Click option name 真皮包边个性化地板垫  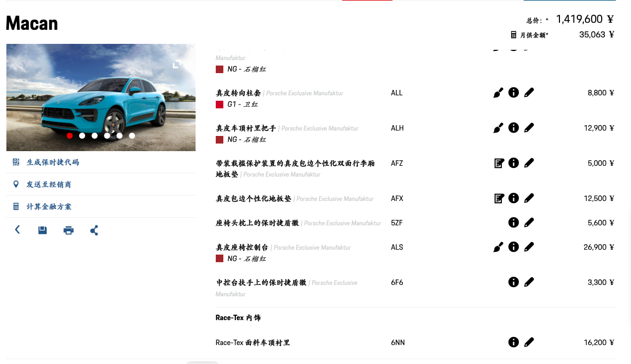pyautogui.click(x=253, y=198)
